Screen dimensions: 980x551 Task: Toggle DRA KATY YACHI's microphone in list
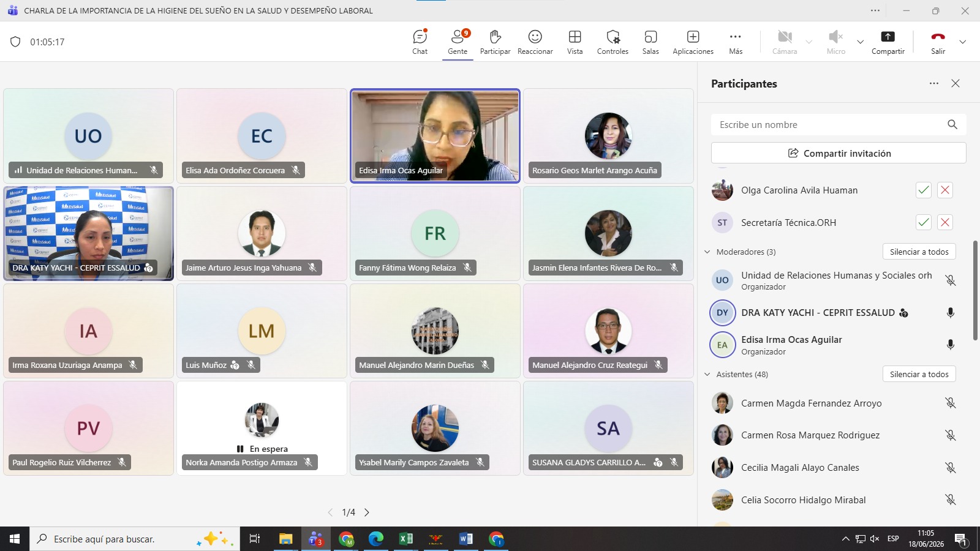950,313
